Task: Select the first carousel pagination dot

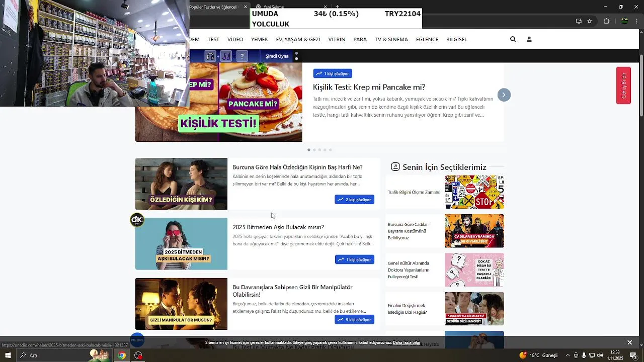Action: 309,150
